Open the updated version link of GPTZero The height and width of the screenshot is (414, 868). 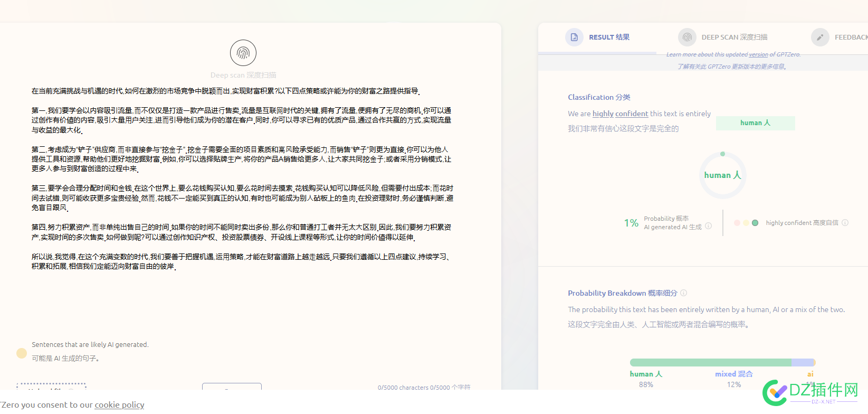click(x=758, y=54)
